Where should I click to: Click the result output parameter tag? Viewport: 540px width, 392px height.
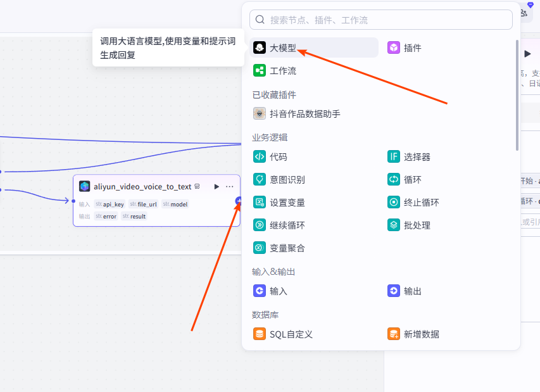(134, 217)
